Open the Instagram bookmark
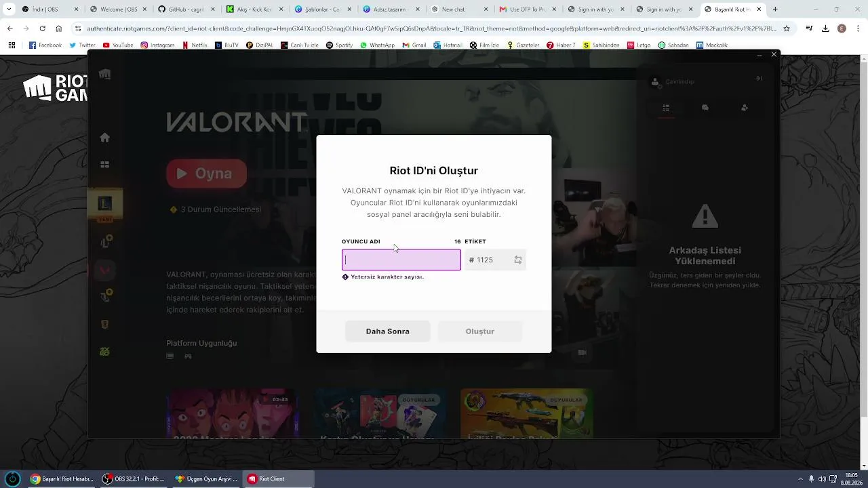The height and width of the screenshot is (488, 868). 157,45
